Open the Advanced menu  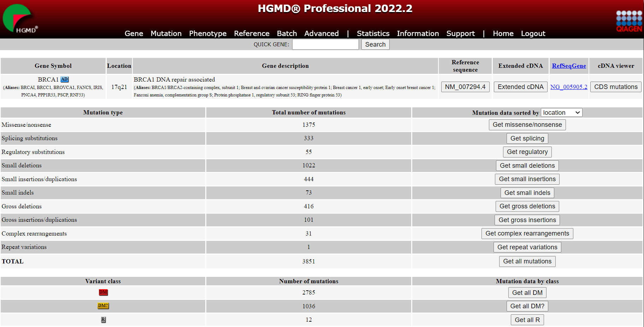(x=321, y=34)
